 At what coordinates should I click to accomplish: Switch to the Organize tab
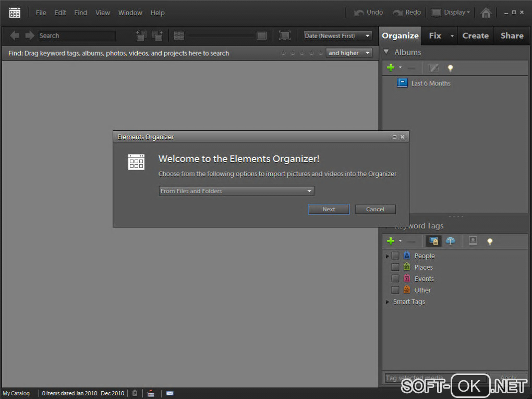(x=400, y=35)
